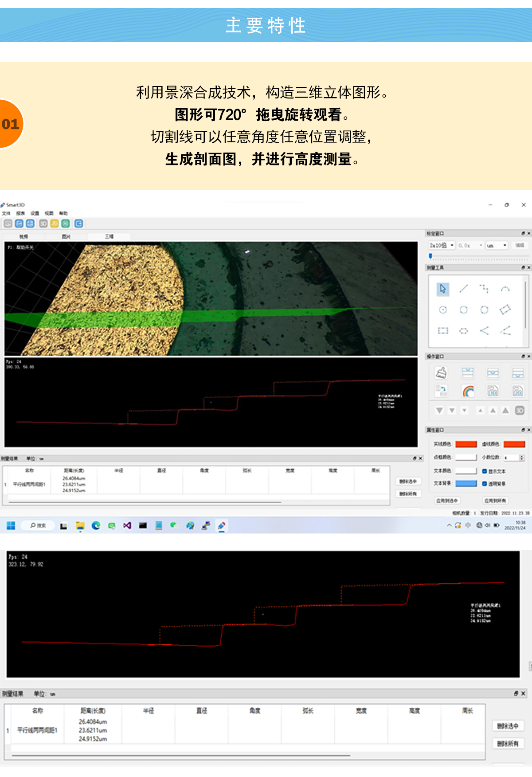
Task: Click the broom clear icon
Action: [x=441, y=373]
